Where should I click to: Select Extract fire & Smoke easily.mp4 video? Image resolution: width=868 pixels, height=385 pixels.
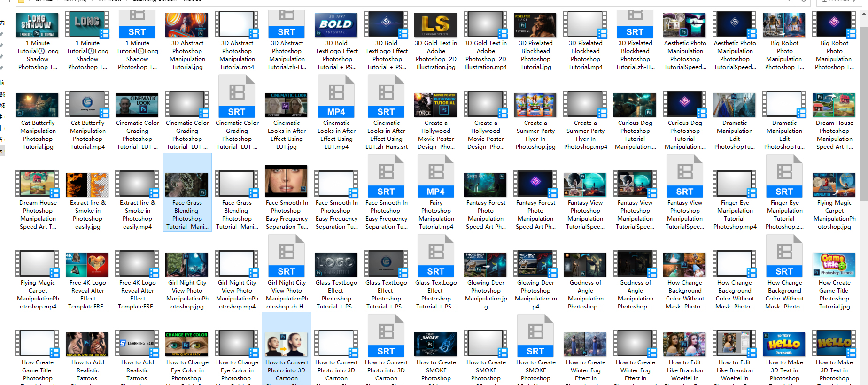coord(137,185)
